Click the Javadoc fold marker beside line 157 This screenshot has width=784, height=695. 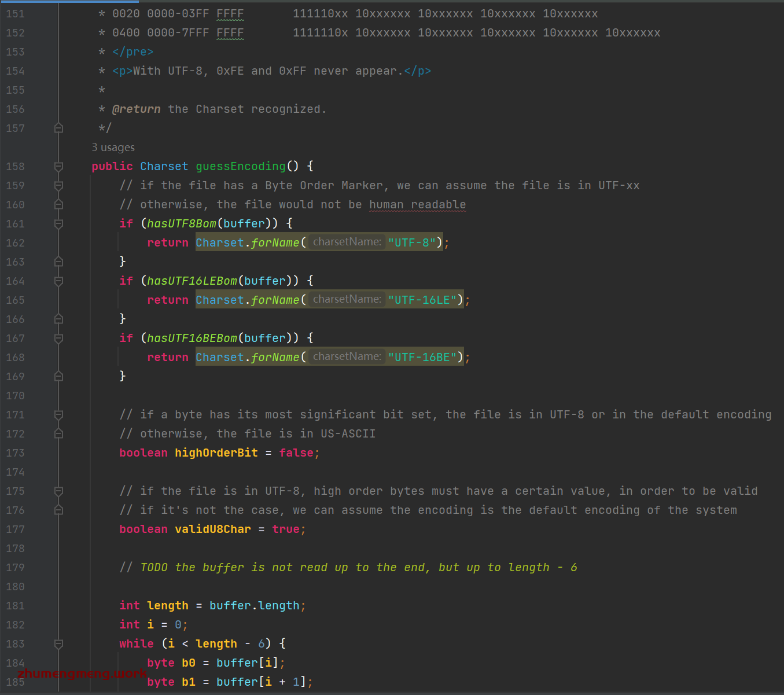pyautogui.click(x=58, y=128)
